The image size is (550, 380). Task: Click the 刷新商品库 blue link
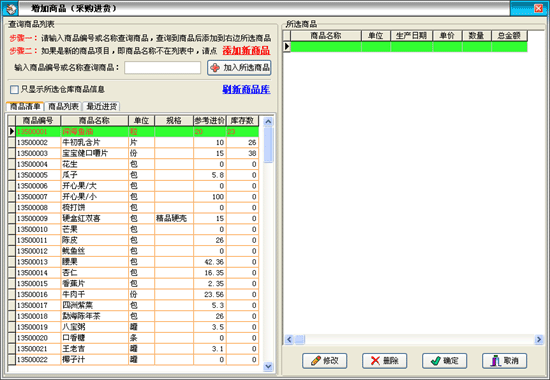(246, 89)
